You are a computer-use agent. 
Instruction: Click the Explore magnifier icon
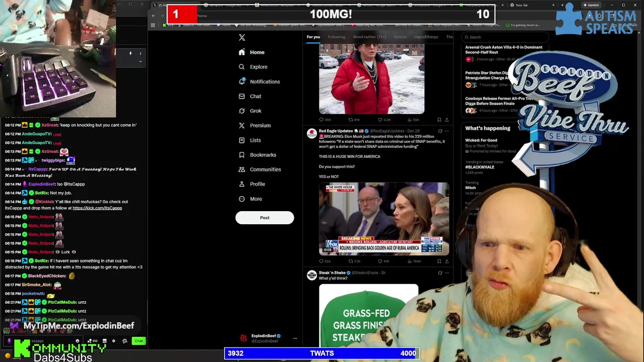242,67
